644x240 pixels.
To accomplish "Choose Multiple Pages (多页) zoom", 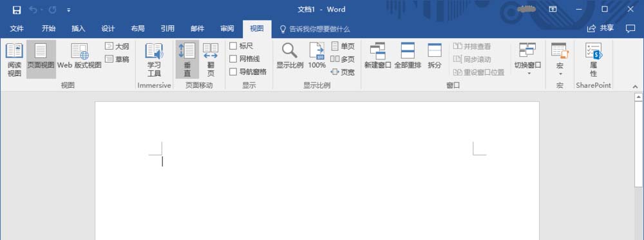I will point(343,59).
